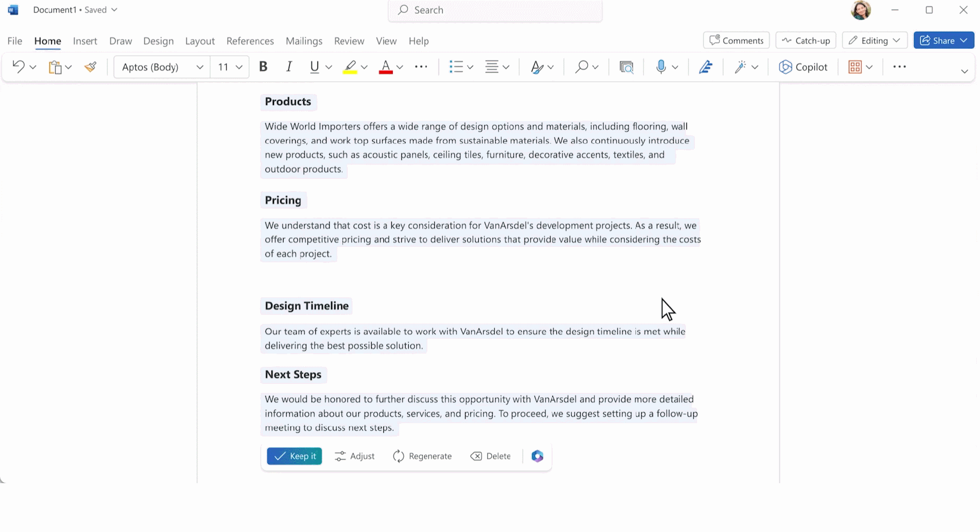Switch to the Review tab
Screen dimensions: 980x532
(349, 41)
